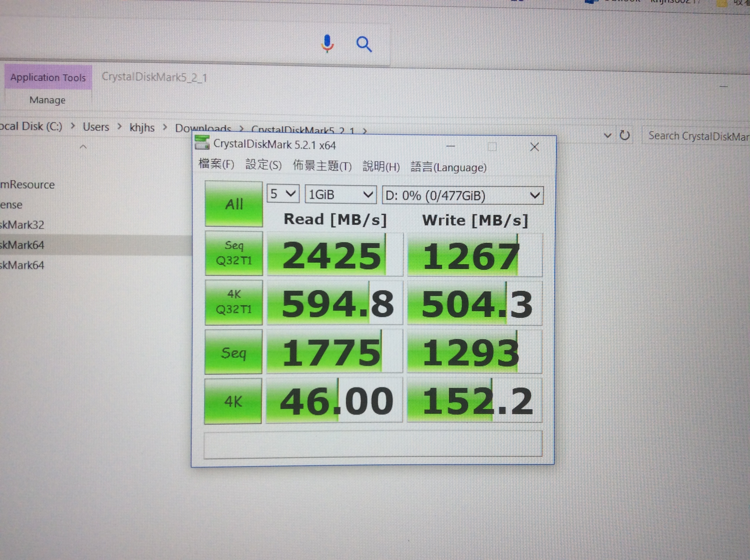
Task: Run all benchmarks with All button
Action: pos(234,204)
